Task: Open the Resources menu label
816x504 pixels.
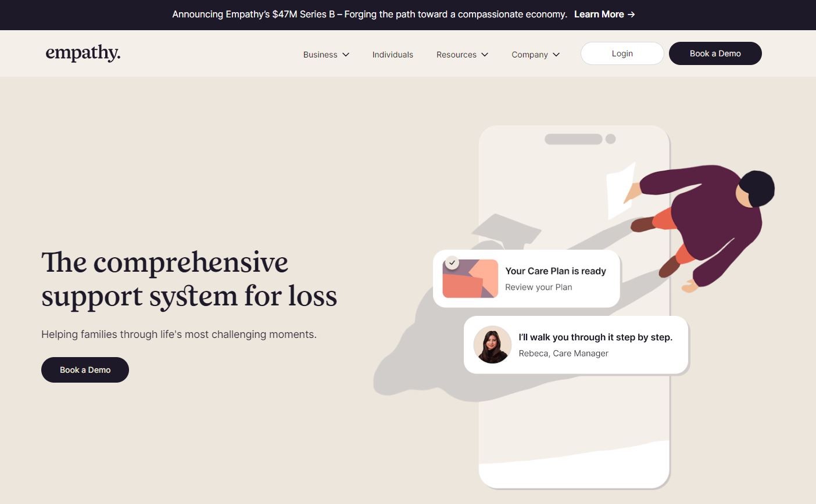Action: (x=456, y=55)
